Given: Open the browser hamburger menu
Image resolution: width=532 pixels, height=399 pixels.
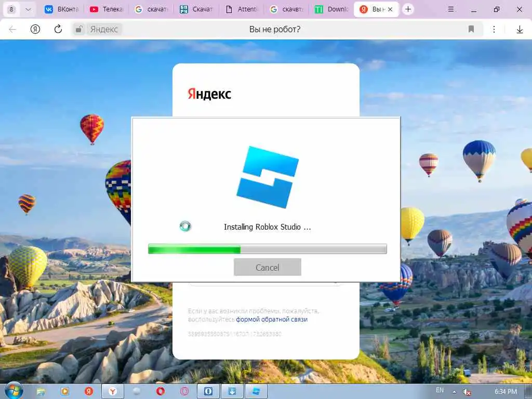Looking at the screenshot, I should click(451, 9).
